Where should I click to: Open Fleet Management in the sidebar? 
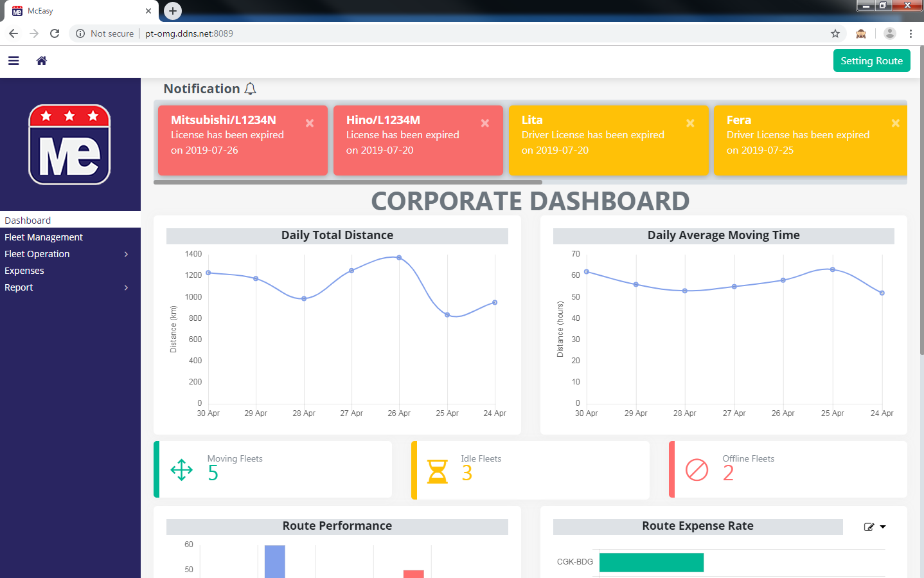pyautogui.click(x=70, y=237)
